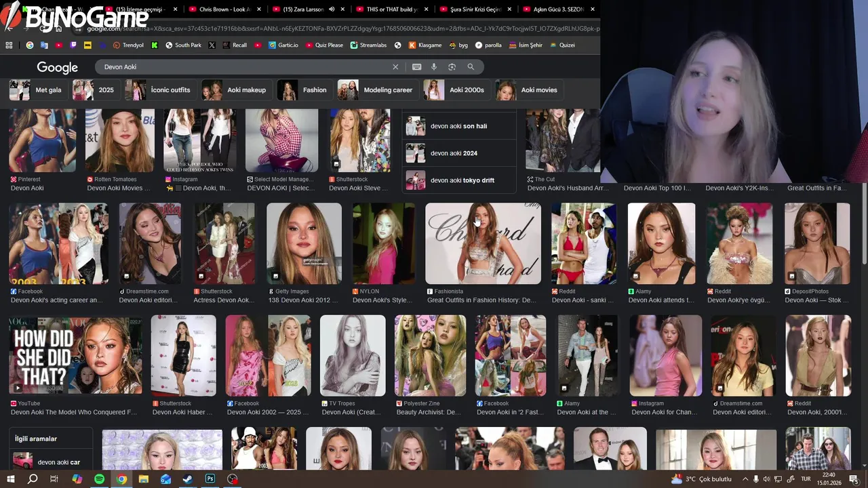
Task: Select the Aoki 2000s filter chip
Action: 456,90
